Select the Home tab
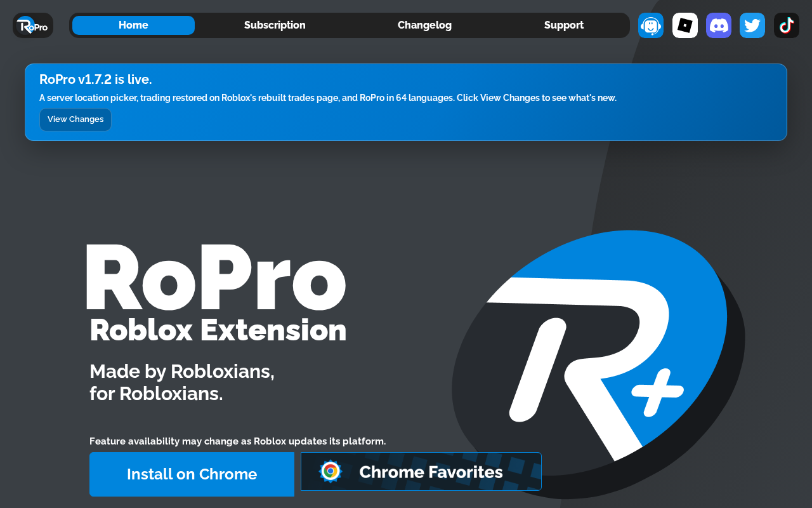The height and width of the screenshot is (508, 812). tap(133, 25)
